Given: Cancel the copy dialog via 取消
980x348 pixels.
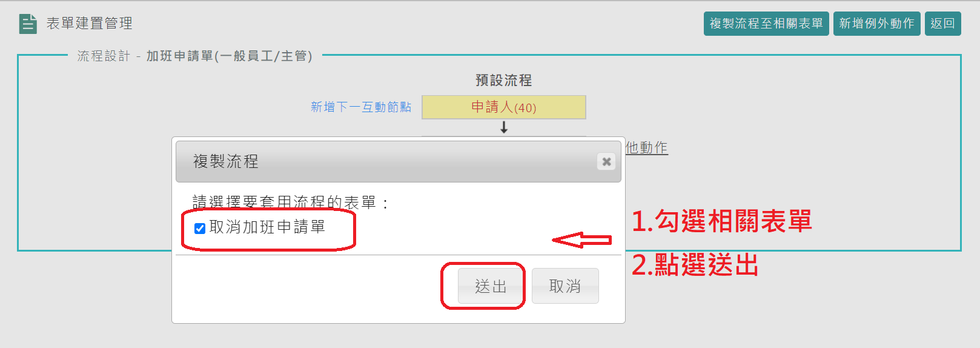Looking at the screenshot, I should (565, 286).
